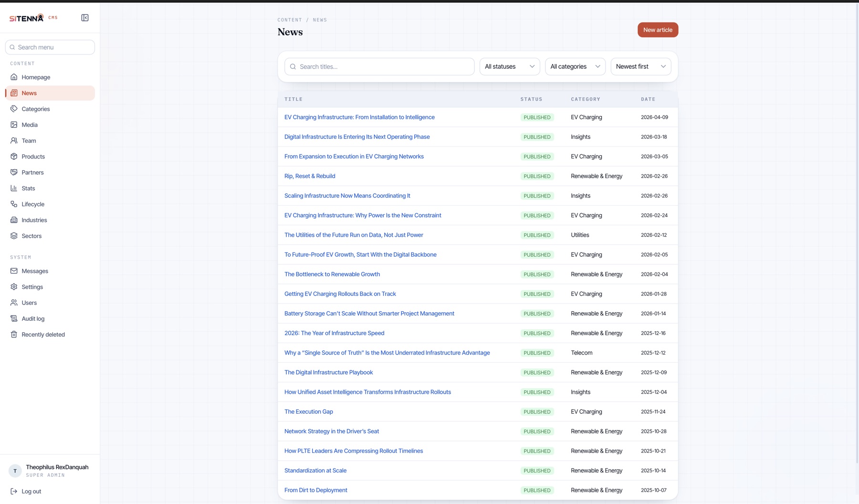This screenshot has width=859, height=504.
Task: Click the Search titles input field
Action: [x=379, y=67]
